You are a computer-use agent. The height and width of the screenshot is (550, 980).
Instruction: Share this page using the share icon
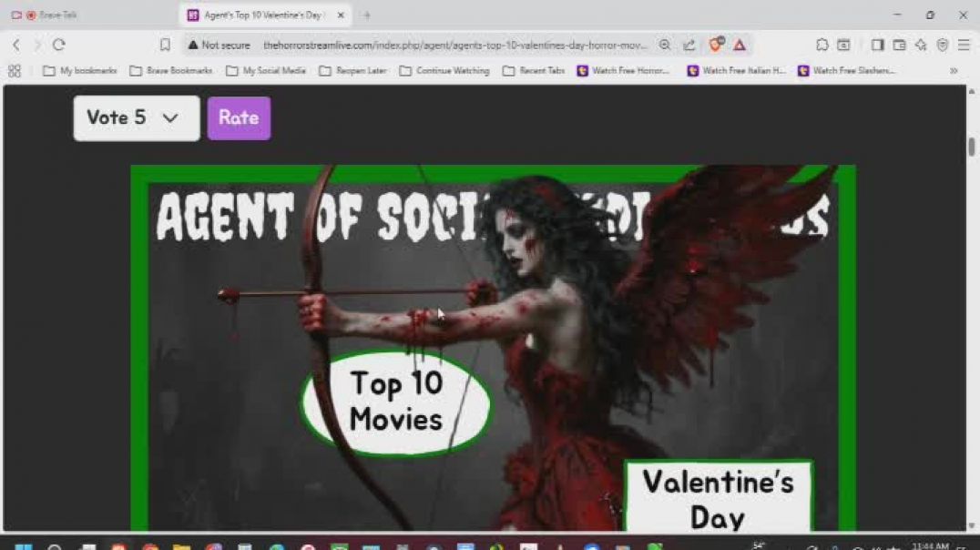tap(689, 45)
